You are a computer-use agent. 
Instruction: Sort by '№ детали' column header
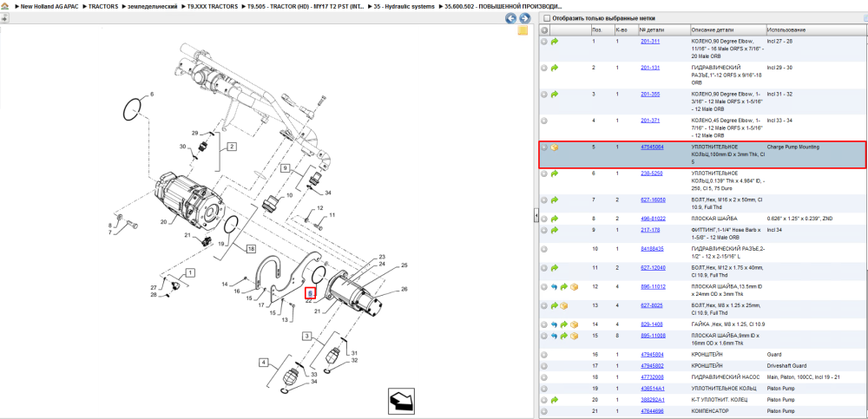663,29
